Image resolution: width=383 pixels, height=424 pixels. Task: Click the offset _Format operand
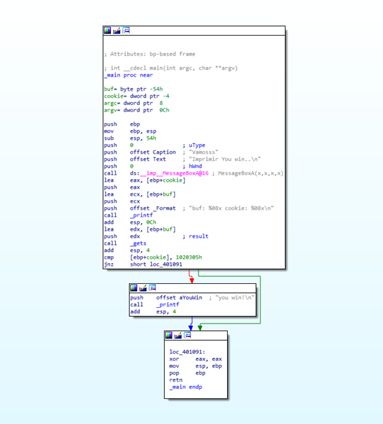(x=153, y=208)
